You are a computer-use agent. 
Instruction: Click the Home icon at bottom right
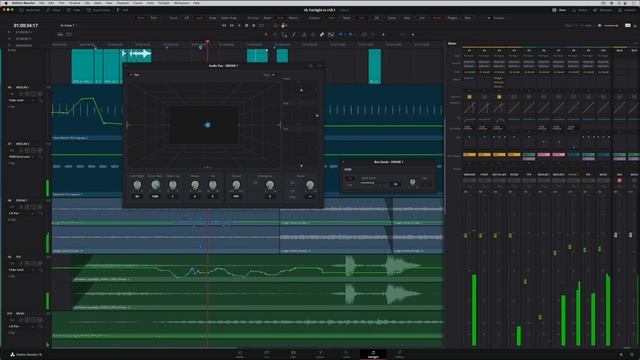tap(621, 354)
